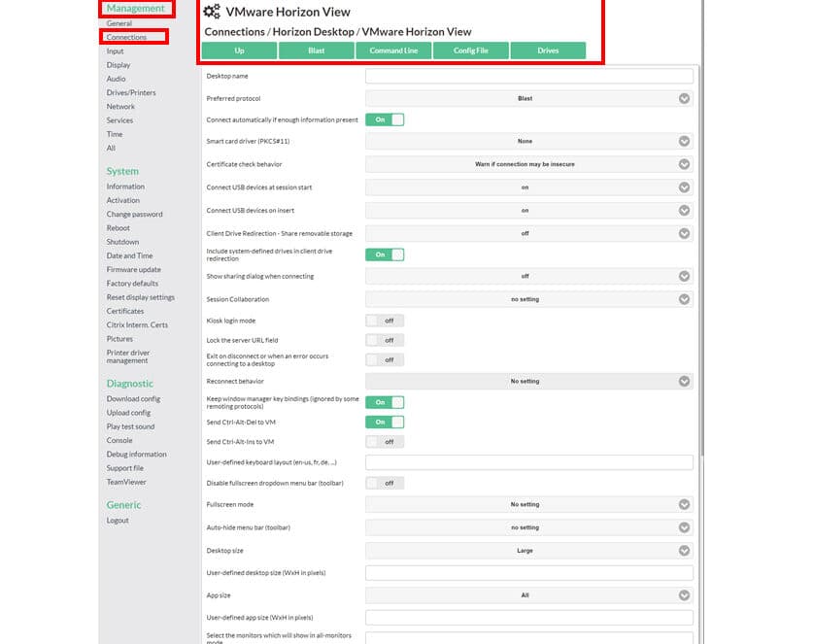
Task: Open Display settings in sidebar
Action: (119, 65)
